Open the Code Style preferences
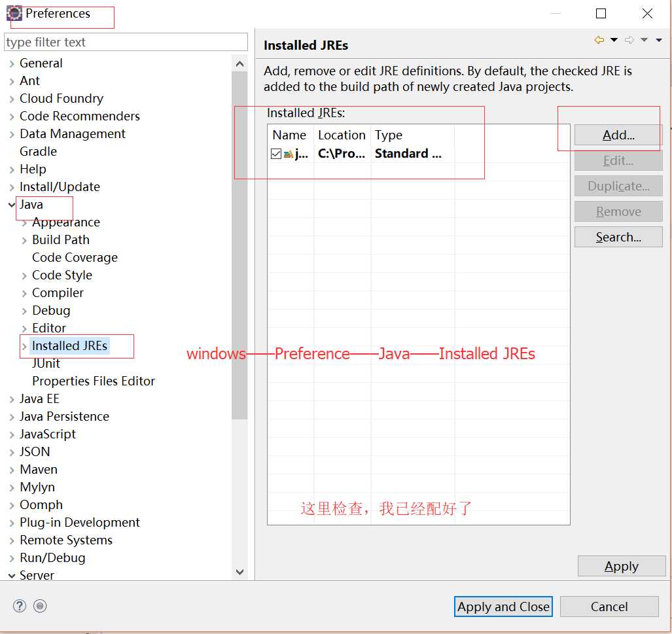This screenshot has height=634, width=672. 62,275
